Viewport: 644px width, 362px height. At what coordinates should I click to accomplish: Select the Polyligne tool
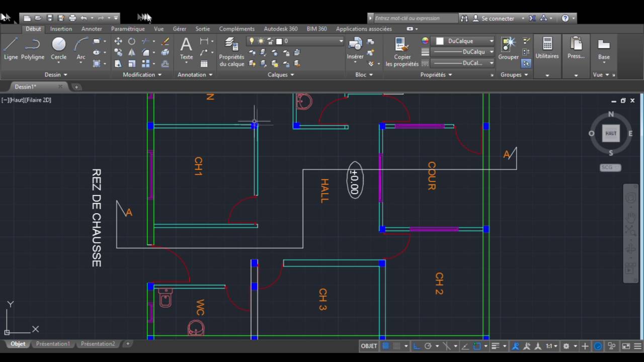pyautogui.click(x=33, y=49)
